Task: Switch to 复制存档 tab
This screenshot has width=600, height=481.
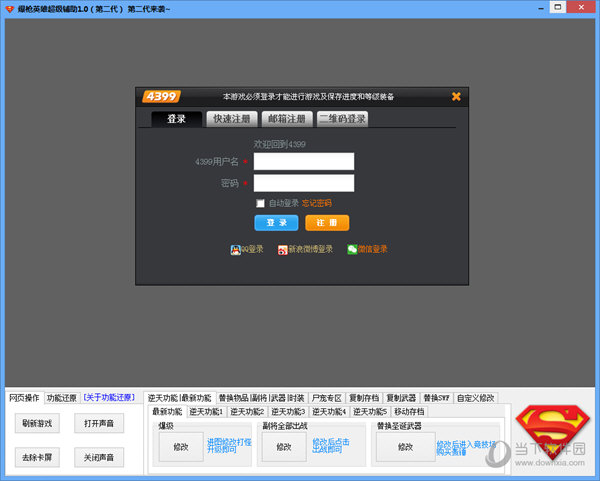Action: click(x=364, y=398)
